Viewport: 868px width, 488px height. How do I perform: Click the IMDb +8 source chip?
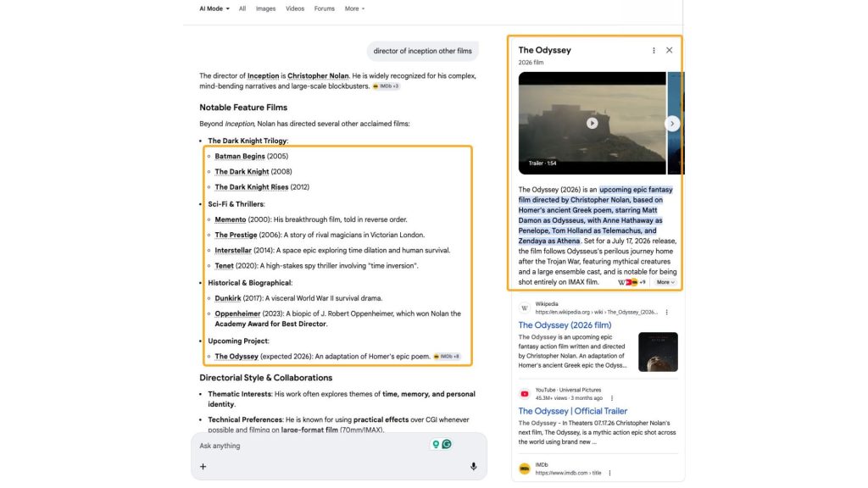[447, 357]
